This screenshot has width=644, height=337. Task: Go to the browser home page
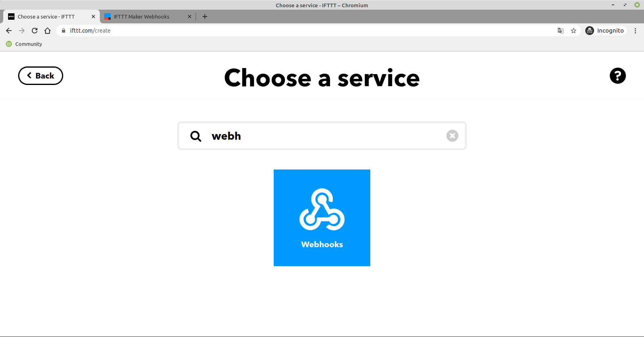tap(47, 31)
